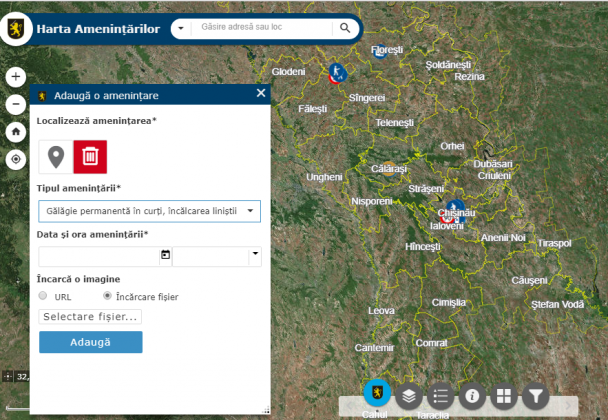Select the map pin location tool
The width and height of the screenshot is (608, 420).
56,157
